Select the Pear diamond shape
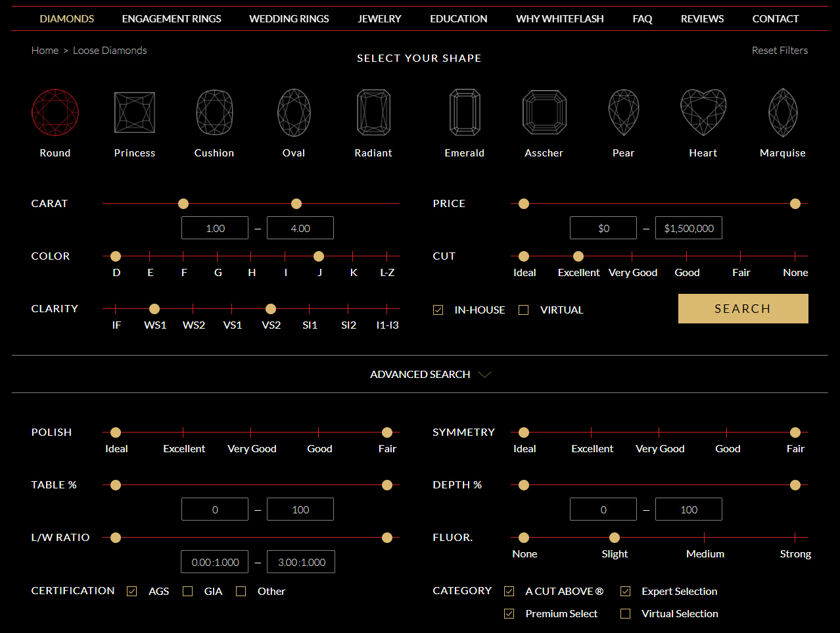840x633 pixels. point(623,112)
